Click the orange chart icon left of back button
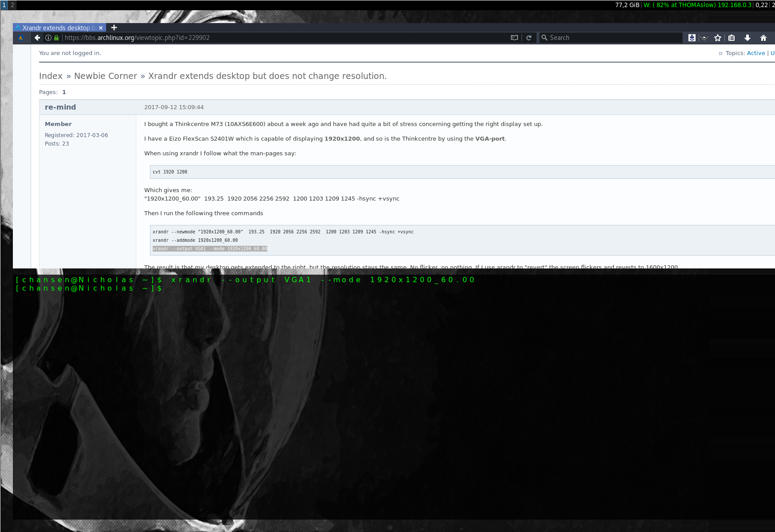Viewport: 775px width, 532px height. coord(21,38)
